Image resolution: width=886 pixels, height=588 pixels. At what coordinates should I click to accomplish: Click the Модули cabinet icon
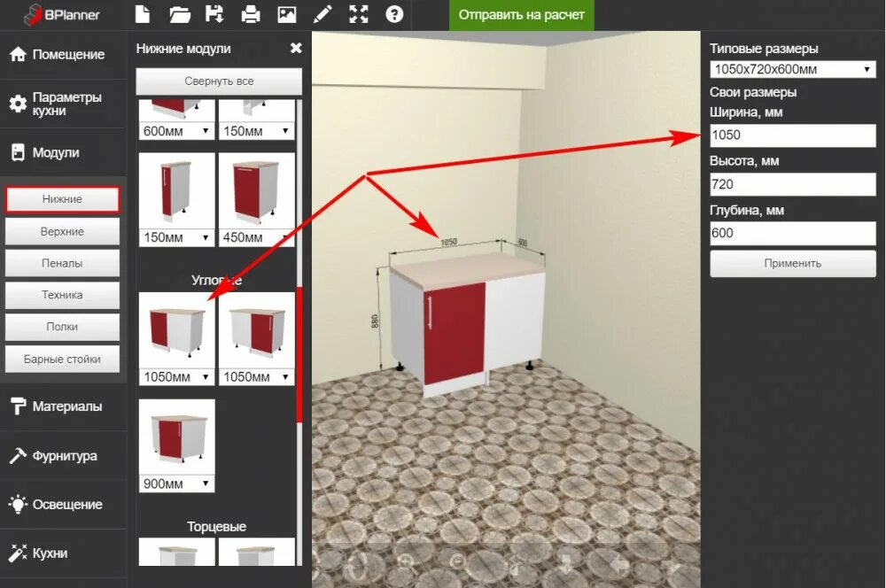pos(18,152)
